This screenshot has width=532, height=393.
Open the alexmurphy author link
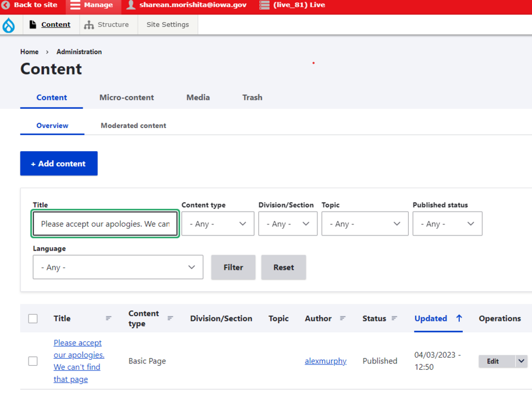325,361
